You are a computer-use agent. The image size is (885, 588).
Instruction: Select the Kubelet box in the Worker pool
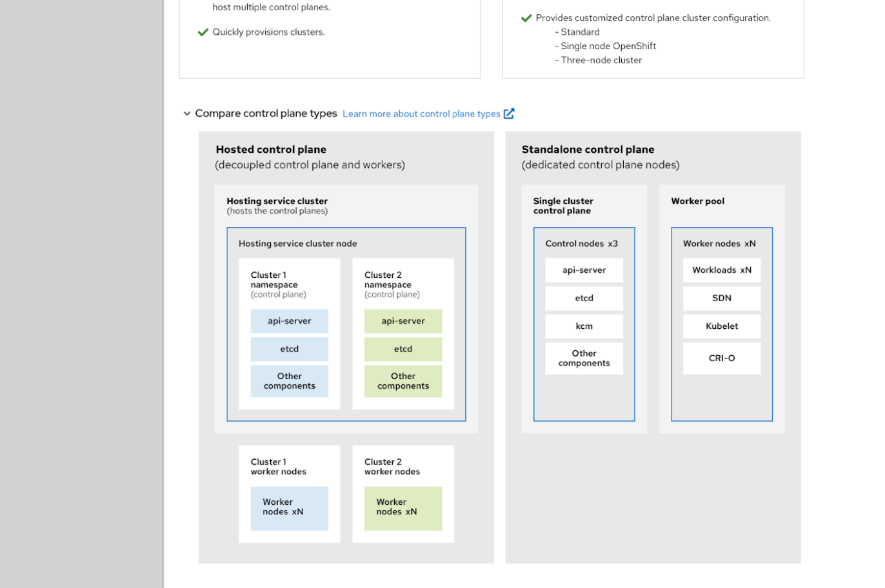pos(722,326)
